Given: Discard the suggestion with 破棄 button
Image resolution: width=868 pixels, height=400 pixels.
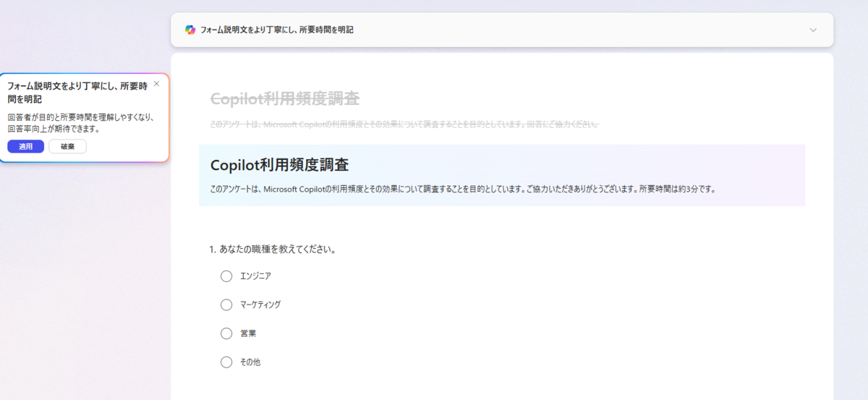Looking at the screenshot, I should tap(67, 146).
